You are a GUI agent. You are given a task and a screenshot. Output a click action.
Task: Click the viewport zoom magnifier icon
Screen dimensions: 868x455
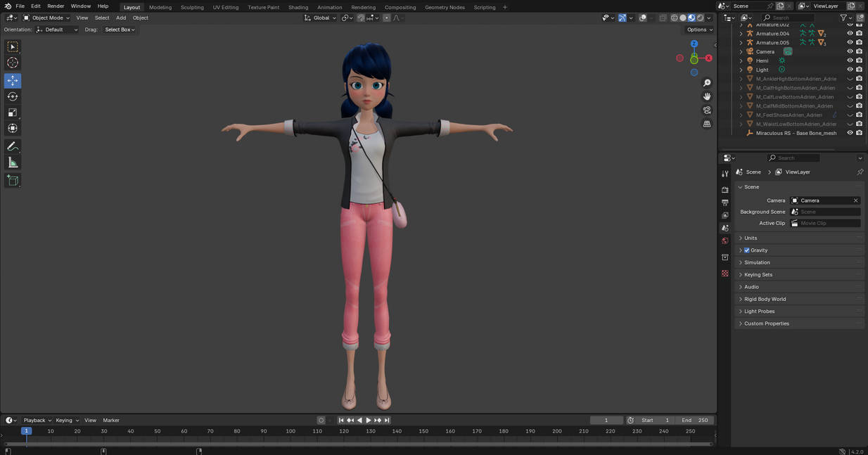[x=707, y=83]
